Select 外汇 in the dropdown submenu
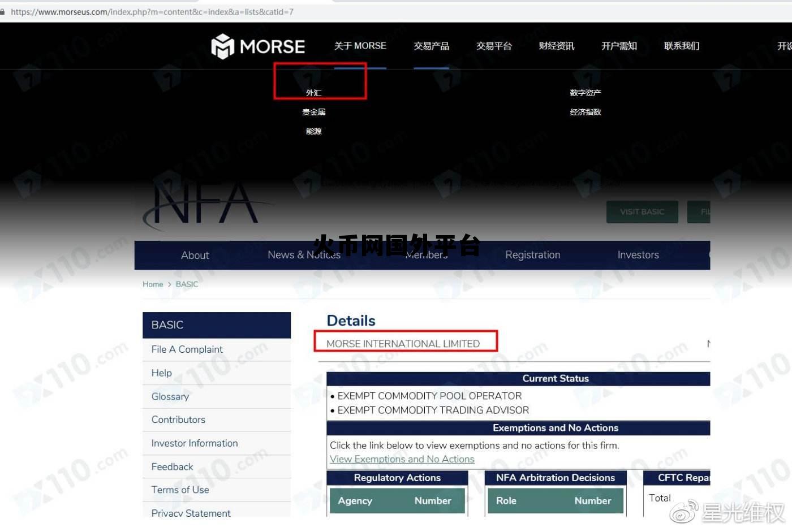792x532 pixels. pos(313,93)
